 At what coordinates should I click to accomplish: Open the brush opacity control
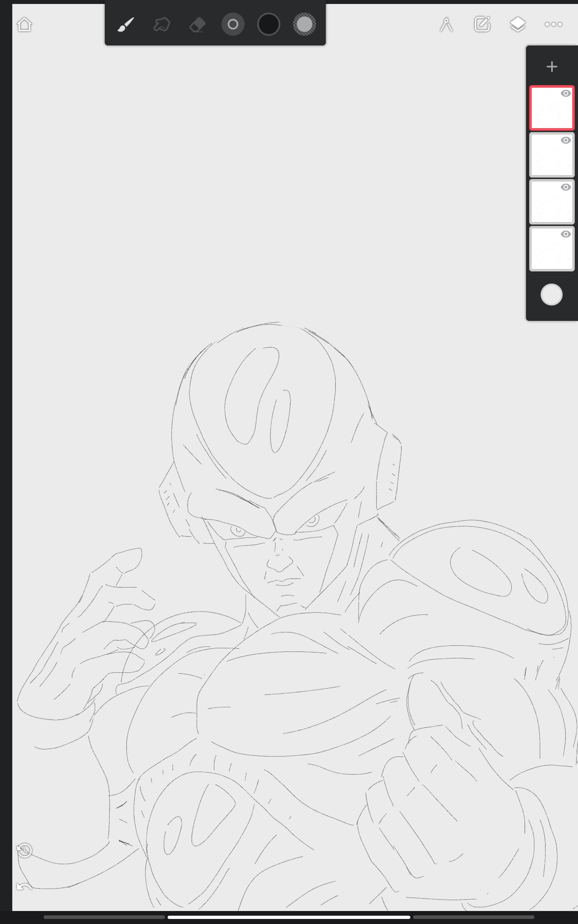tap(304, 25)
